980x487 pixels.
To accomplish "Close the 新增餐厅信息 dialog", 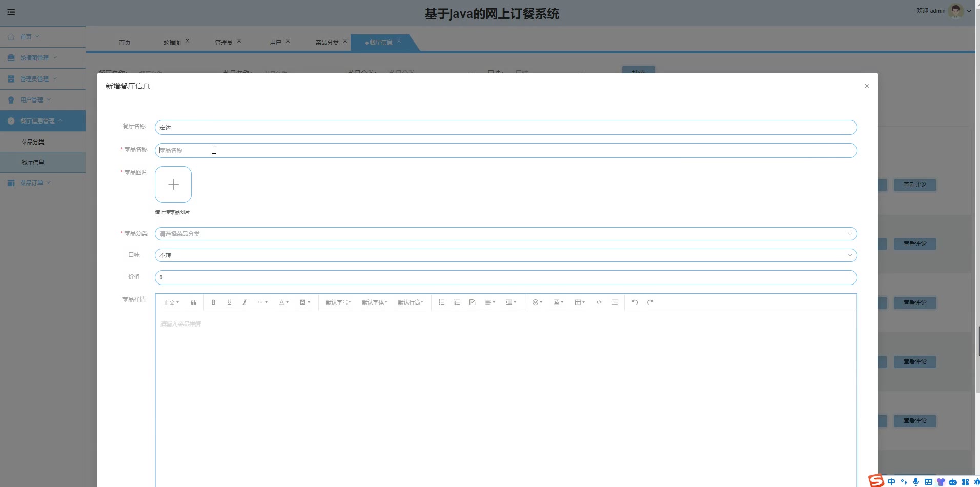I will [867, 86].
